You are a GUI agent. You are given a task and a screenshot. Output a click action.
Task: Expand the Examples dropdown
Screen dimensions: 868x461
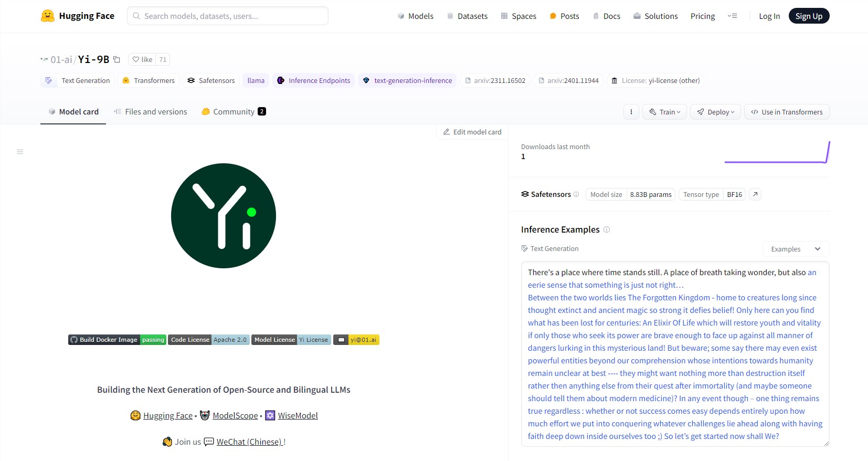[796, 249]
